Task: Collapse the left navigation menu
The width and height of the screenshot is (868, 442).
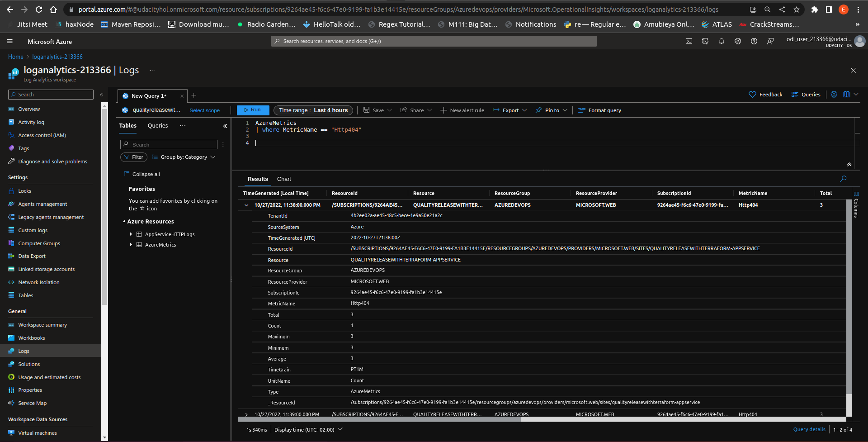Action: [x=102, y=95]
